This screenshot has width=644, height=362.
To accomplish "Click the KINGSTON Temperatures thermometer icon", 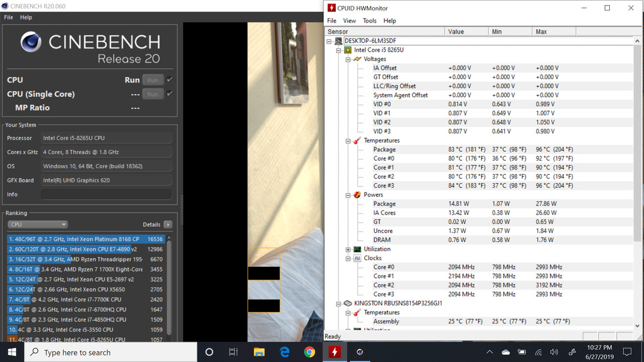I will click(x=357, y=312).
